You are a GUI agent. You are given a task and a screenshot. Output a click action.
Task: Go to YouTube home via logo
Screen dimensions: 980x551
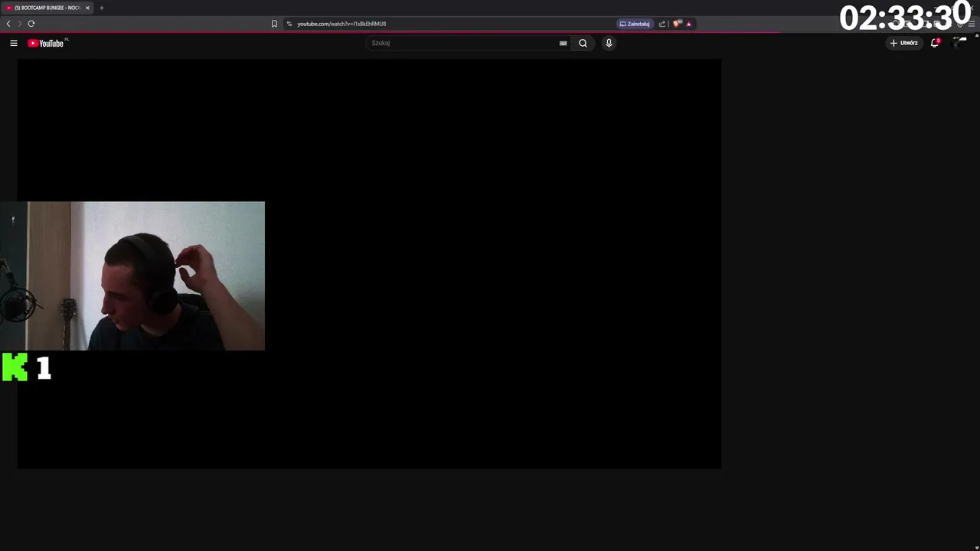pos(46,43)
